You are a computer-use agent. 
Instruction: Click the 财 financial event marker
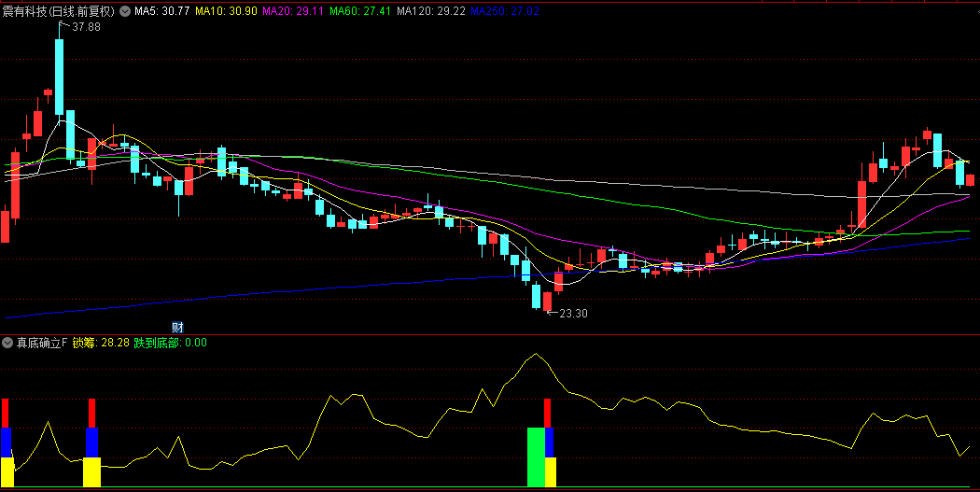pos(177,327)
